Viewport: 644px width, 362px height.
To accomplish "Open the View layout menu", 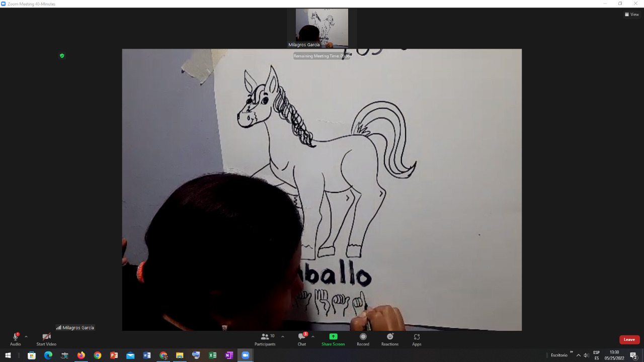I will click(632, 15).
